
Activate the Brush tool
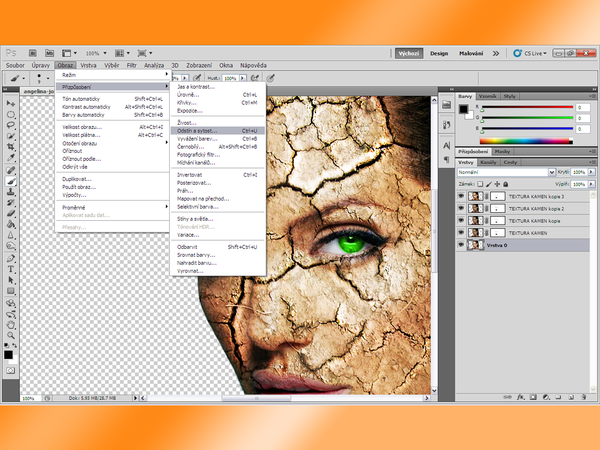[x=10, y=180]
